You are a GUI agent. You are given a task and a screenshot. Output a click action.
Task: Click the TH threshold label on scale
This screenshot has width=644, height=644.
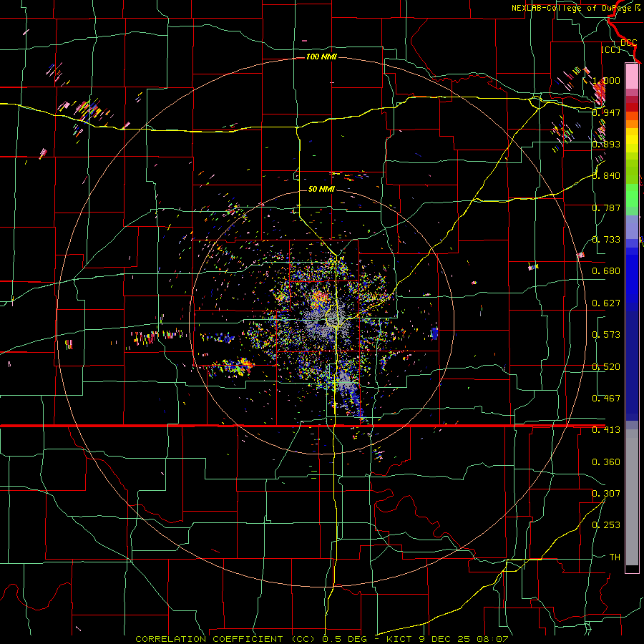(615, 557)
